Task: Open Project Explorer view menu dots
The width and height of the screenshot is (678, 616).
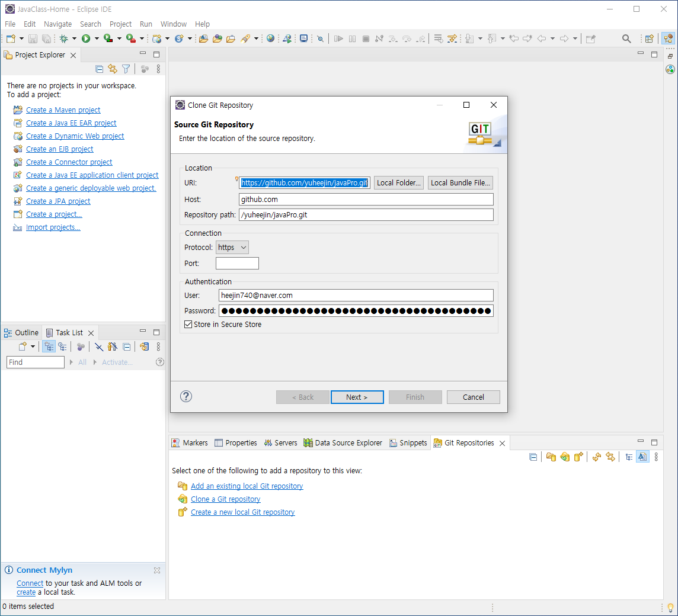Action: [x=158, y=69]
